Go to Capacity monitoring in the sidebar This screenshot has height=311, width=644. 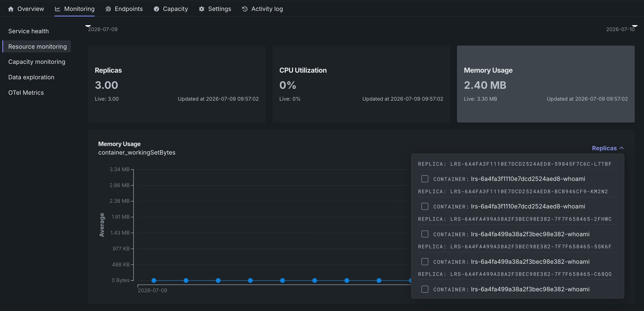click(x=37, y=62)
